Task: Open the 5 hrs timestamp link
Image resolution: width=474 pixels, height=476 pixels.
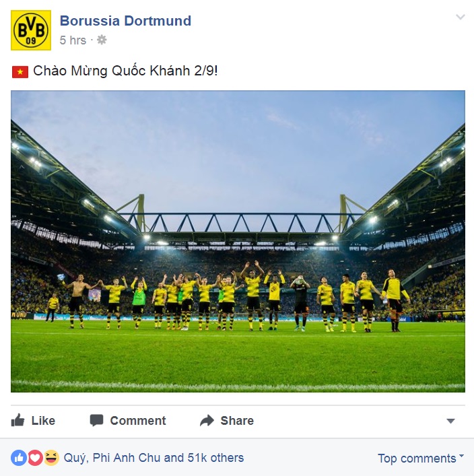Action: [73, 40]
